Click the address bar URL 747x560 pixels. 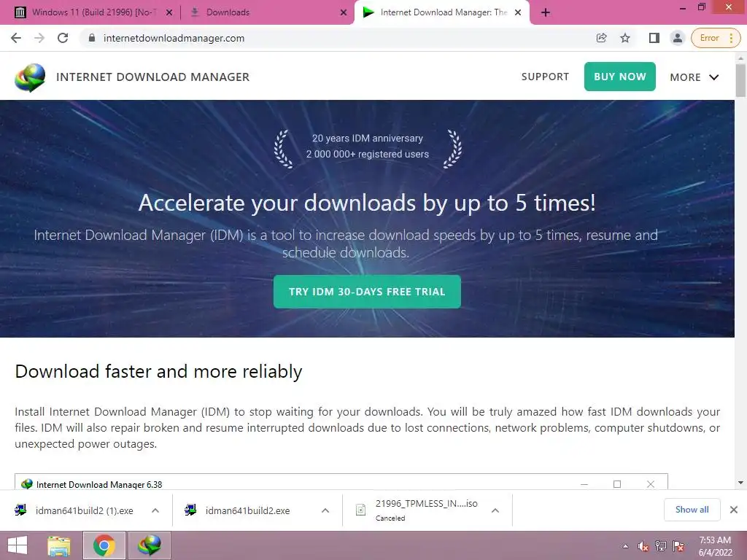[x=174, y=38]
